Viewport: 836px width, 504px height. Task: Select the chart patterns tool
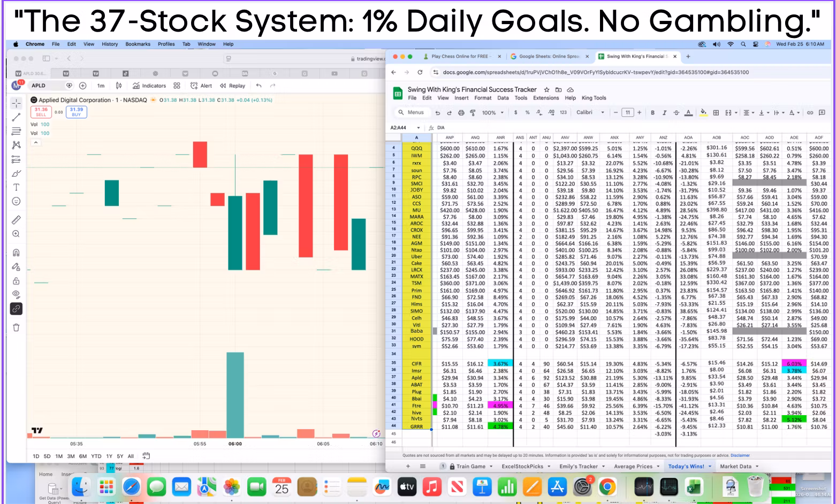(16, 145)
